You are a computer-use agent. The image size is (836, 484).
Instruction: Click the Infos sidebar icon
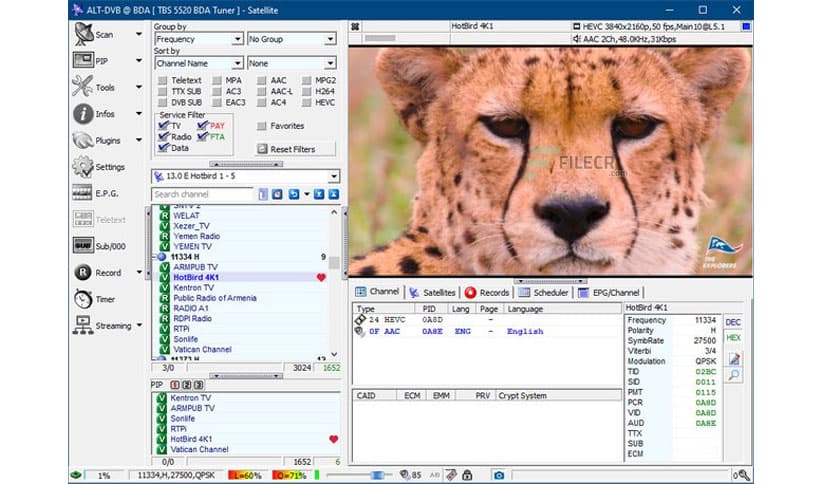pos(83,114)
